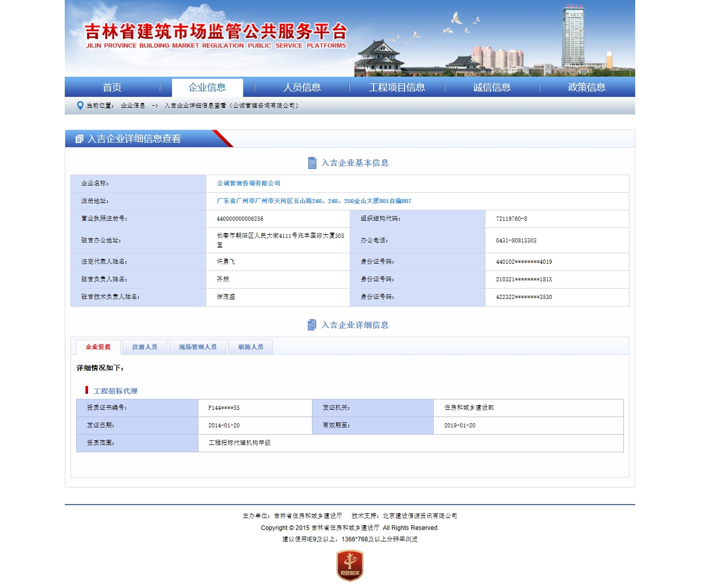Click expiry date 2019-01-20
Viewport: 701px width, 588px height.
pyautogui.click(x=460, y=425)
